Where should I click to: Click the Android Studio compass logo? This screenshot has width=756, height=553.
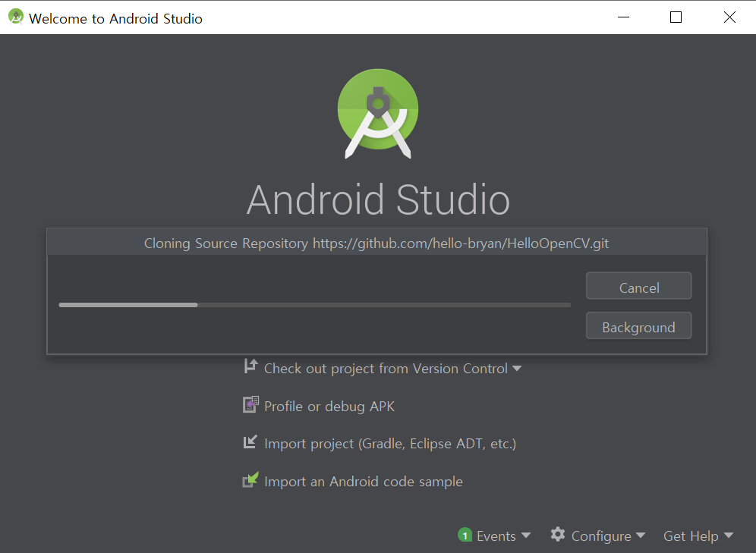coord(378,114)
